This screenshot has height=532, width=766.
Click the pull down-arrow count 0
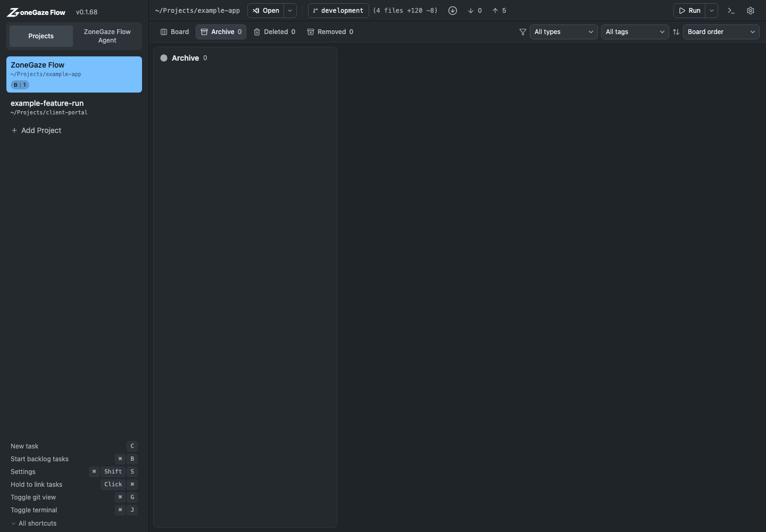tap(474, 11)
